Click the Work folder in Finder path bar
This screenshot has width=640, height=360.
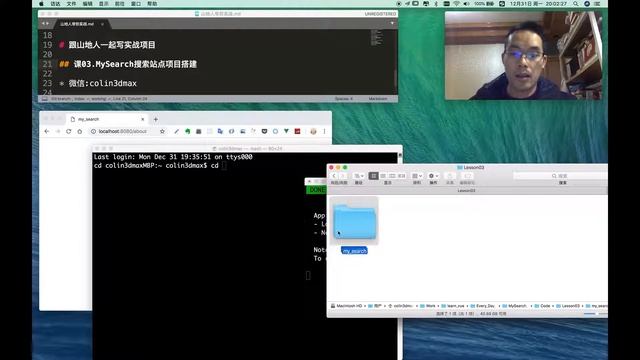tap(428, 306)
